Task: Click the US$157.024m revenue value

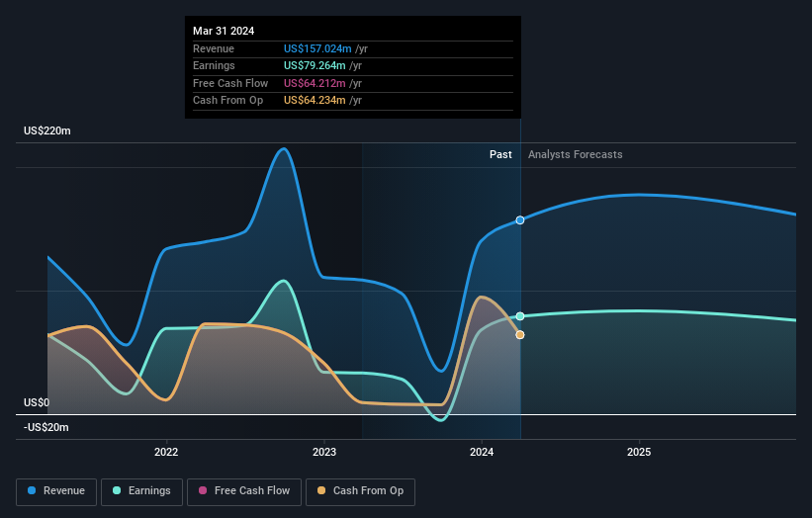Action: (317, 48)
